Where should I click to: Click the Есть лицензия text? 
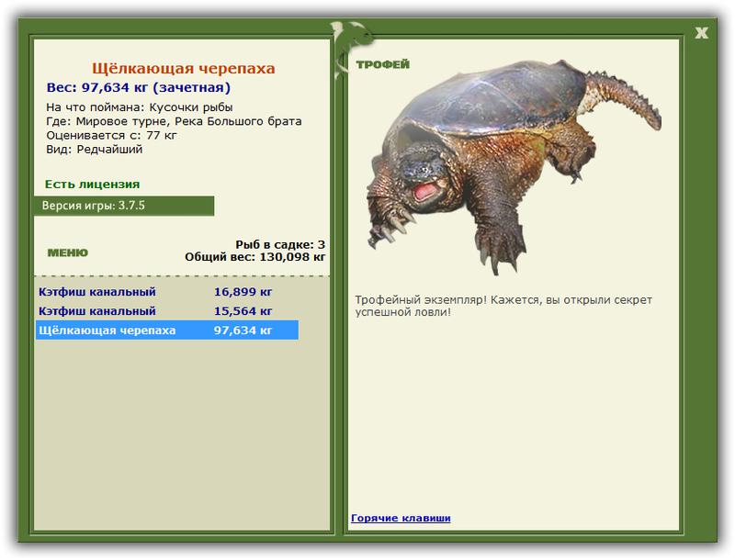(x=93, y=184)
